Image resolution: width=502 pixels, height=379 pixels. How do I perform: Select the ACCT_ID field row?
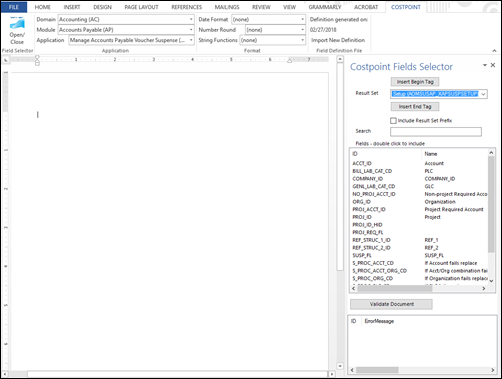coord(419,163)
